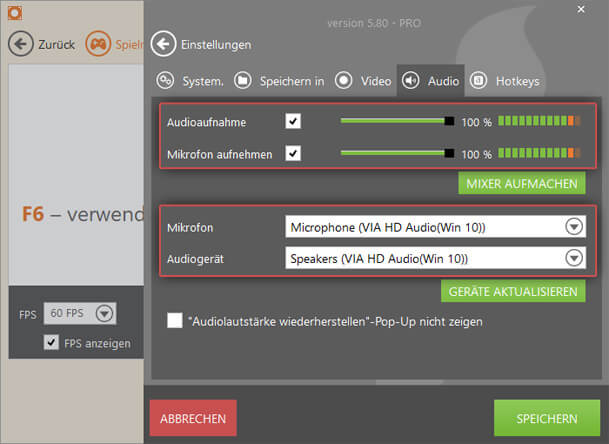Open the Audiogerät Speakers dropdown
The image size is (609, 444).
tap(573, 258)
